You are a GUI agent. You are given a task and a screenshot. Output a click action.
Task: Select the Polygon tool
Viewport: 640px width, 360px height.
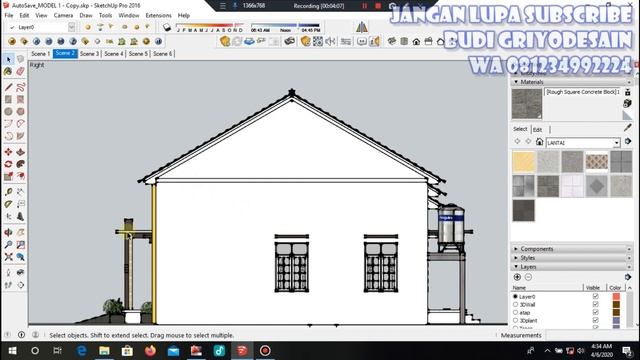(20, 111)
